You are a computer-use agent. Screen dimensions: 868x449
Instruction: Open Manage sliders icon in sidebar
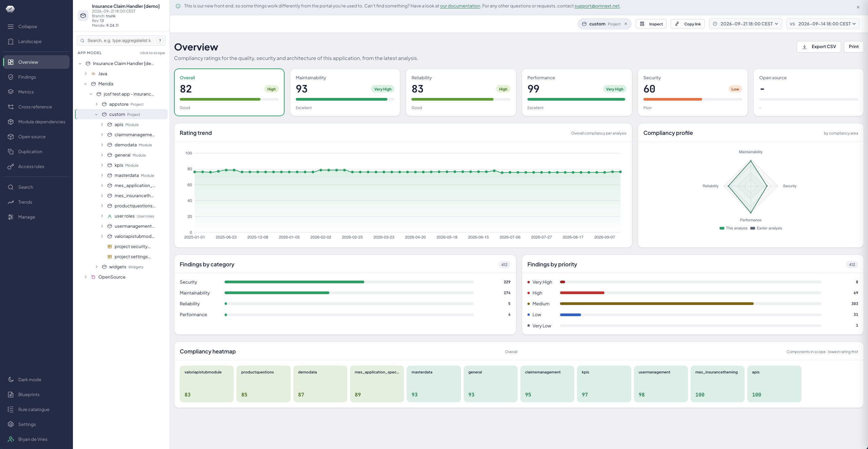point(11,217)
